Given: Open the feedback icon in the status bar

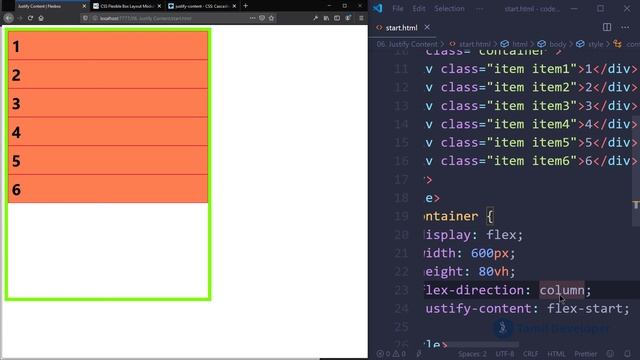Looking at the screenshot, I should coord(610,354).
